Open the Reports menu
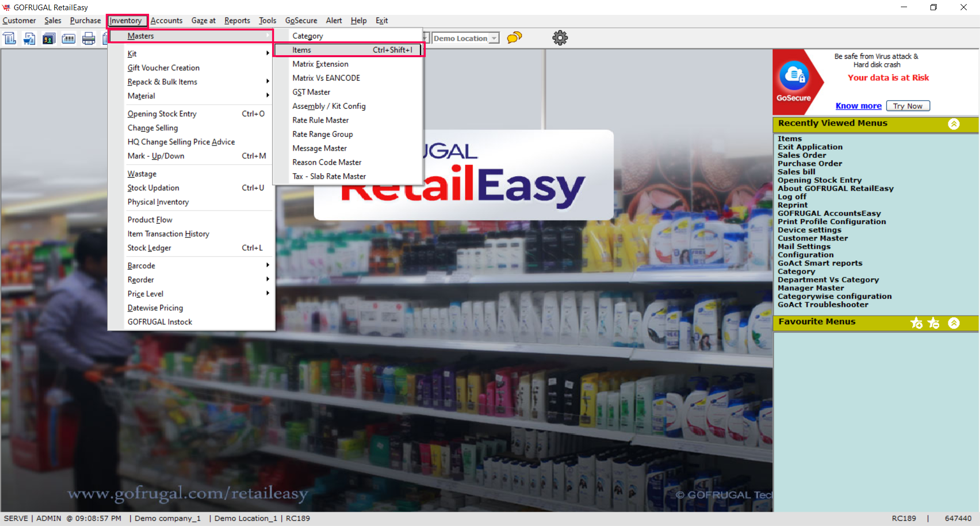 237,20
